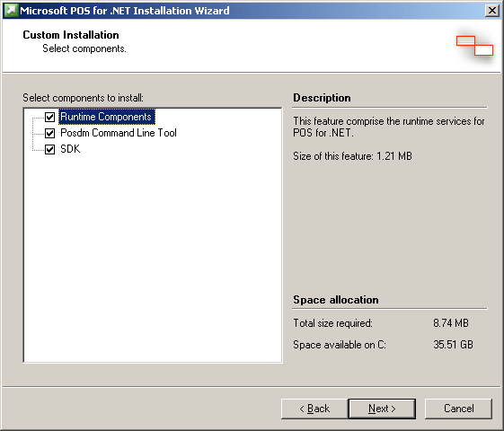
Task: Click the Description heading
Action: 322,98
